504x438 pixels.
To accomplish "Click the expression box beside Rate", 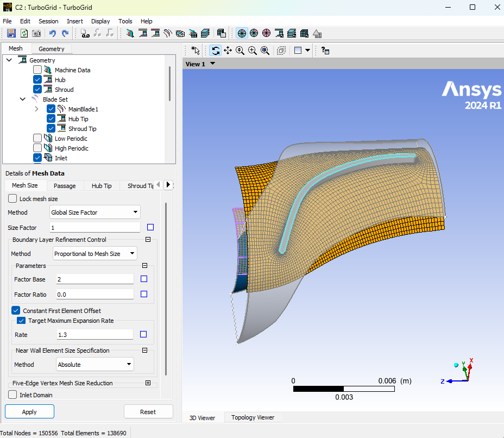I will (x=143, y=334).
